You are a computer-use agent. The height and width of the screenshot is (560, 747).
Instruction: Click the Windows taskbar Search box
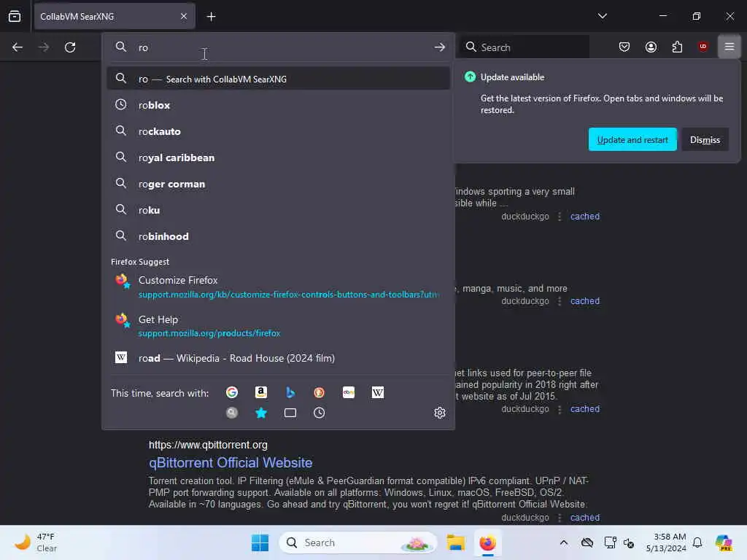(x=358, y=542)
